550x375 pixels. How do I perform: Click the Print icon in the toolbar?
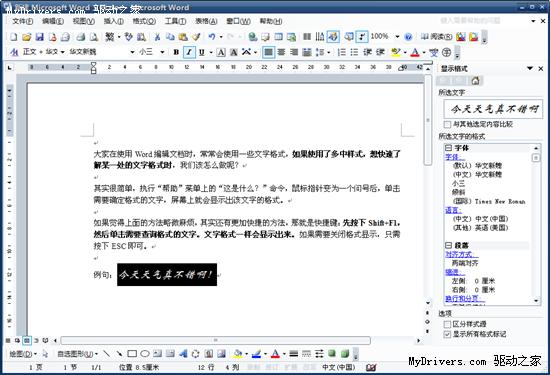[x=81, y=36]
